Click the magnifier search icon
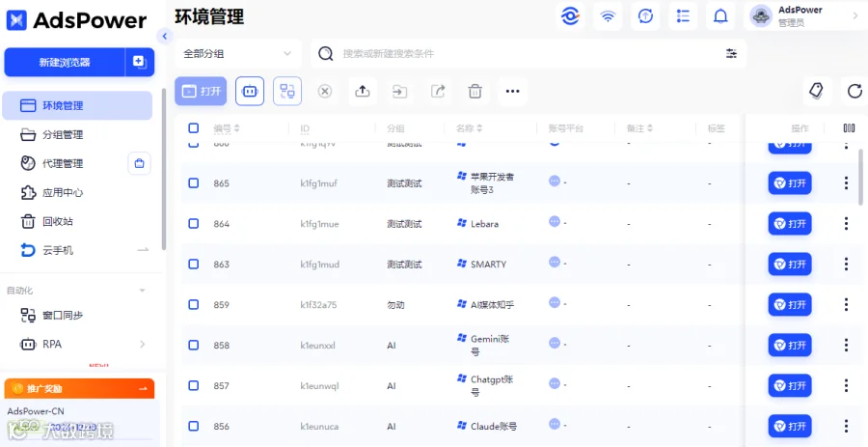 tap(326, 53)
